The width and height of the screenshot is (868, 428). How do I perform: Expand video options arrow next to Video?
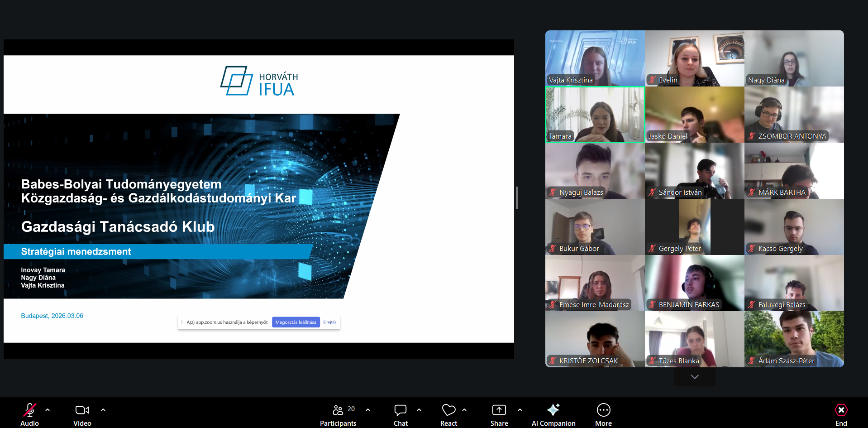point(103,410)
